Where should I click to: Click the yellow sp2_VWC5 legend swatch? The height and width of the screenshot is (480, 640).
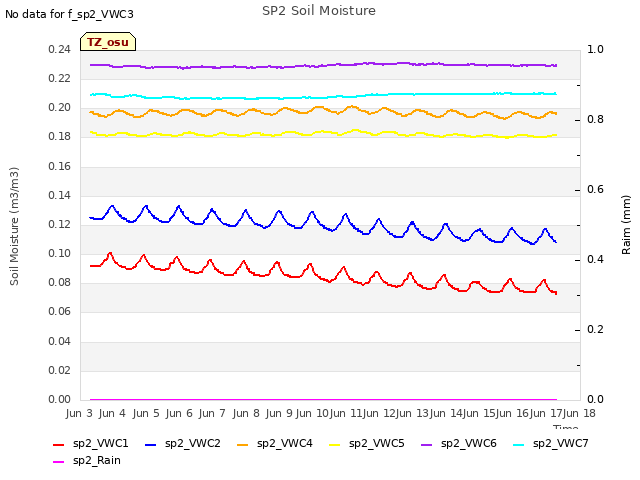click(x=334, y=444)
